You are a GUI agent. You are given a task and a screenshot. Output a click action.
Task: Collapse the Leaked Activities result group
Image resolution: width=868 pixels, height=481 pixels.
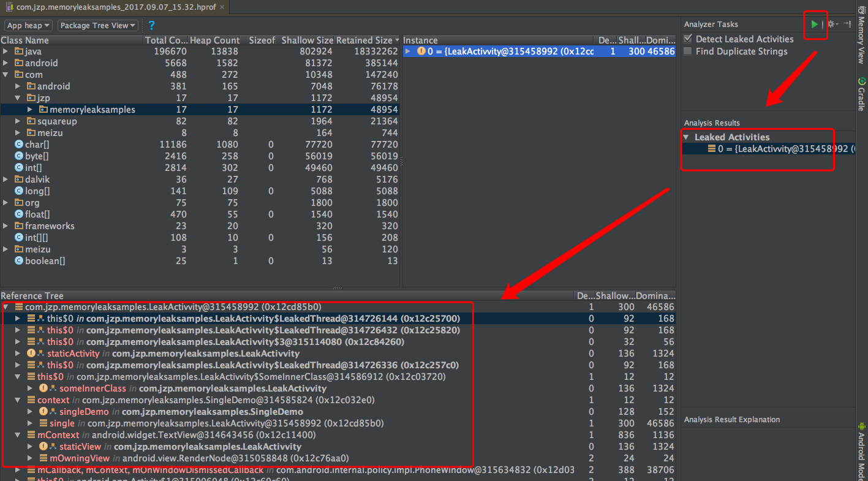[x=685, y=137]
